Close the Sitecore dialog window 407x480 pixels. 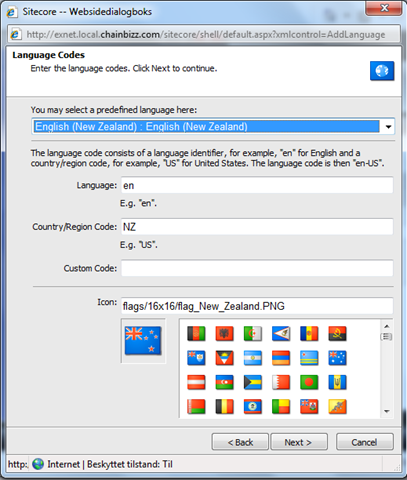coord(384,8)
